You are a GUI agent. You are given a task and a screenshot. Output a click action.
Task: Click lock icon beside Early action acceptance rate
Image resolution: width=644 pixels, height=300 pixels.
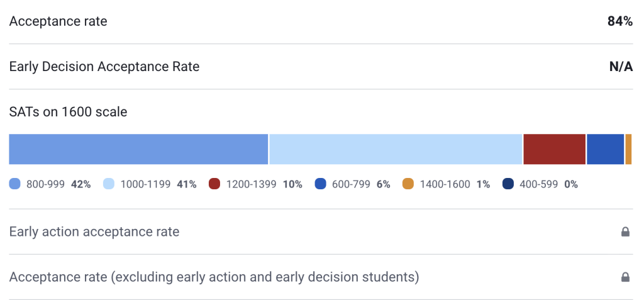tap(625, 232)
